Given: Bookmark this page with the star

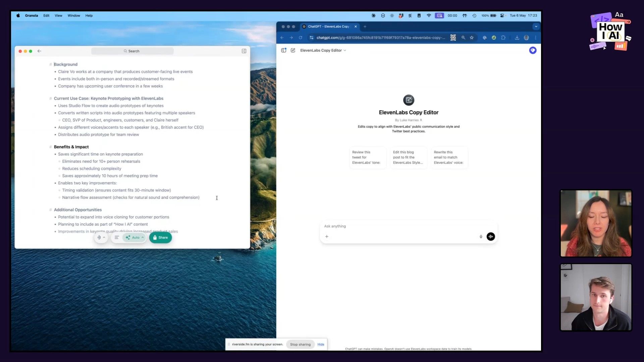Looking at the screenshot, I should [472, 38].
